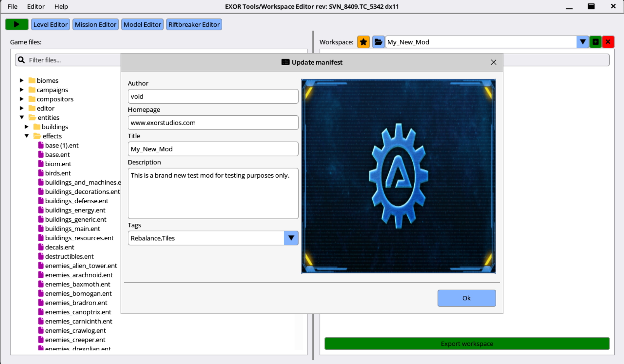Click the green add workspace icon
This screenshot has height=364, width=624.
pyautogui.click(x=595, y=42)
